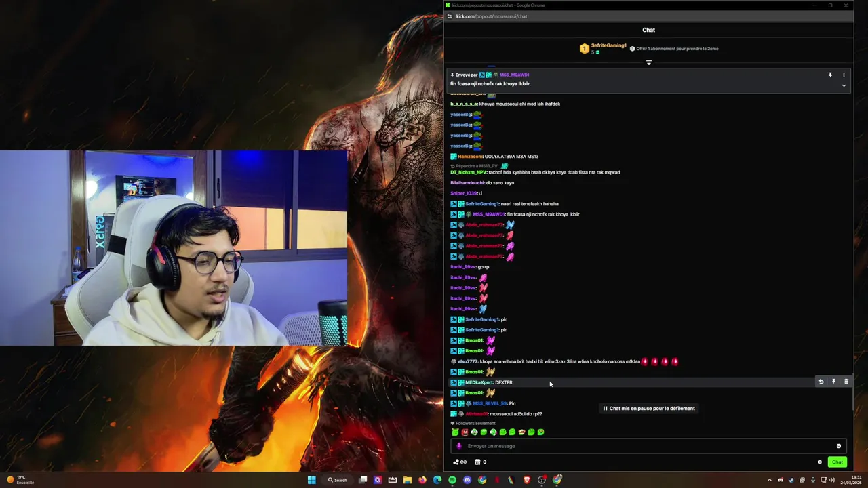Open chat settings gear icon
Image resolution: width=868 pixels, height=488 pixels.
(819, 462)
